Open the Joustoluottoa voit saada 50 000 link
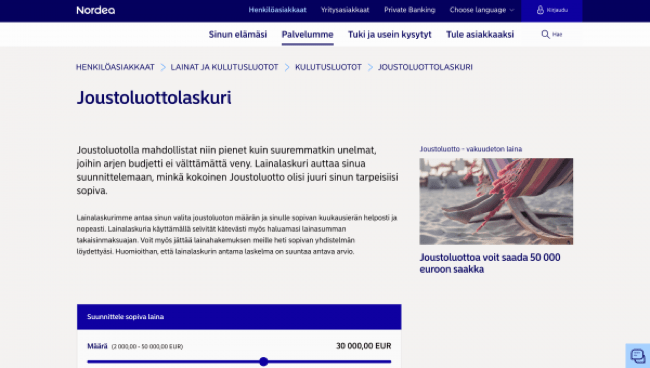 [x=490, y=263]
